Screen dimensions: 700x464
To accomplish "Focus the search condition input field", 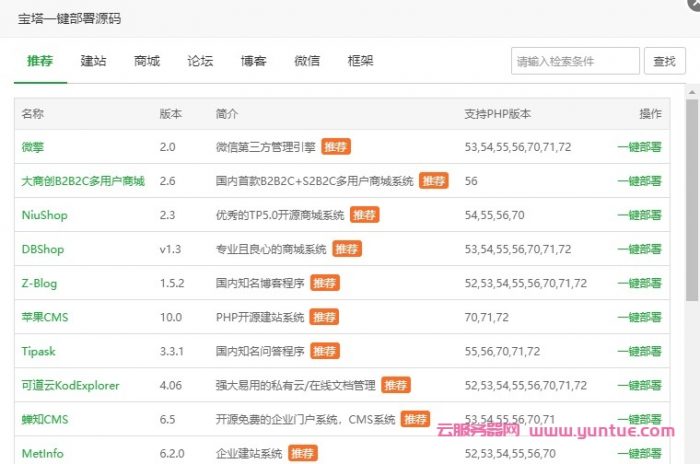I will (x=575, y=61).
